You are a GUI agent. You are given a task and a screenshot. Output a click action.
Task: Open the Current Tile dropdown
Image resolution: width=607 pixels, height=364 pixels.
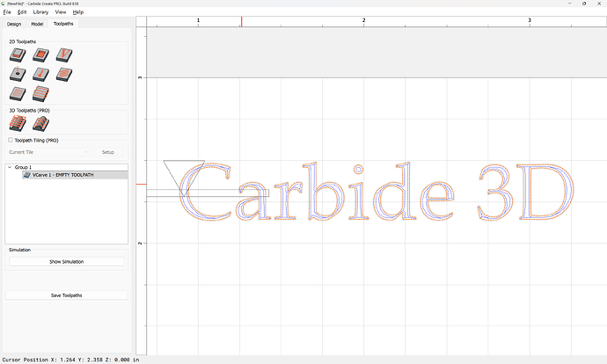pyautogui.click(x=47, y=152)
